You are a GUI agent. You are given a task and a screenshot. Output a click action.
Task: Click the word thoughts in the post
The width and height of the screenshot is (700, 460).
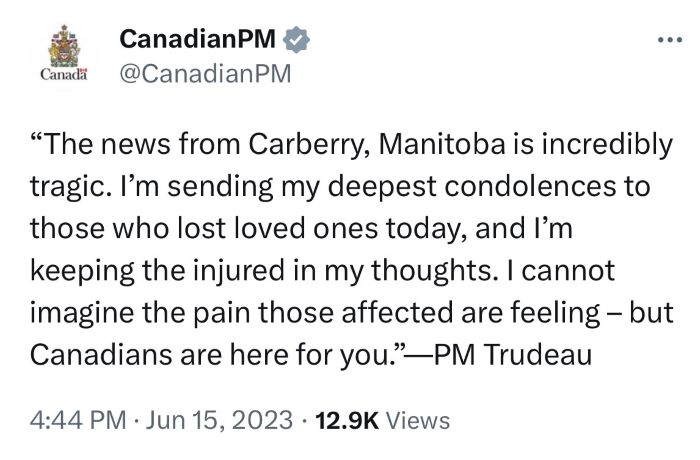coord(434,272)
